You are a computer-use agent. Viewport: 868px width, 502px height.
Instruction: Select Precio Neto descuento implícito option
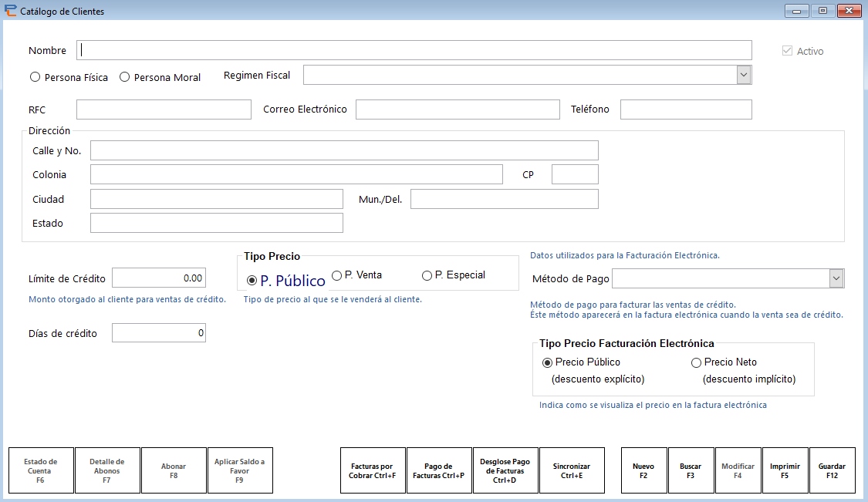697,363
